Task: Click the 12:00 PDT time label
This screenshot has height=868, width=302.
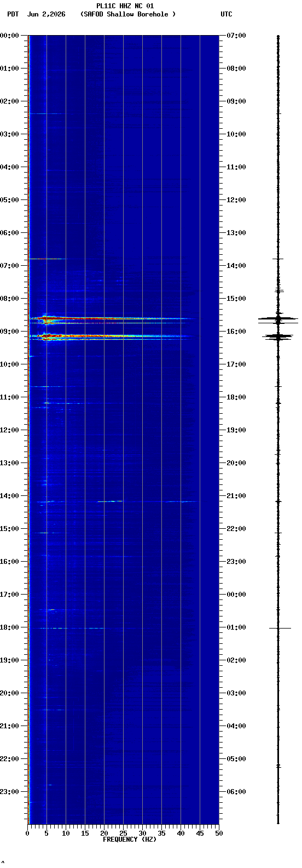Action: pyautogui.click(x=9, y=430)
